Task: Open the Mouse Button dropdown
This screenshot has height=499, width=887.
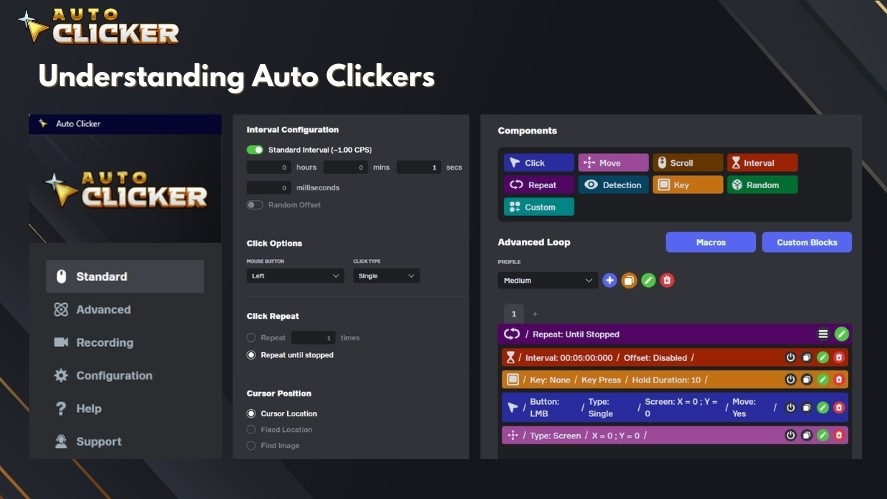Action: tap(295, 276)
